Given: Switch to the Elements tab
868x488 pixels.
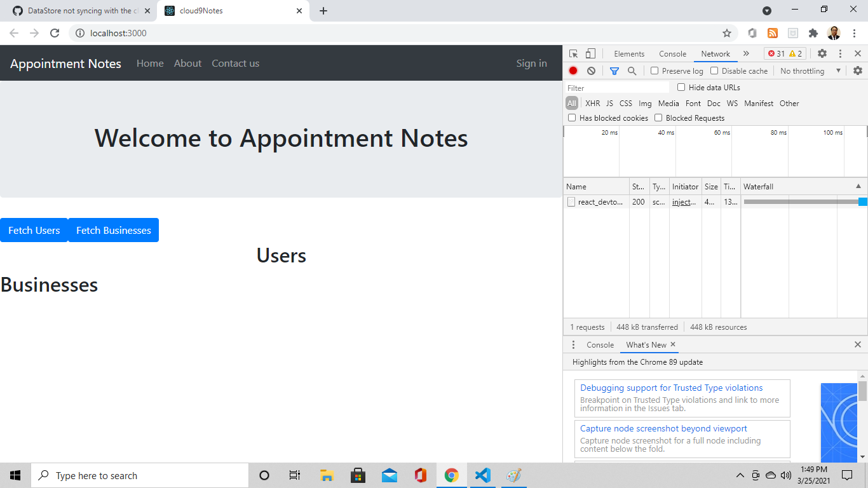Looking at the screenshot, I should coord(628,53).
